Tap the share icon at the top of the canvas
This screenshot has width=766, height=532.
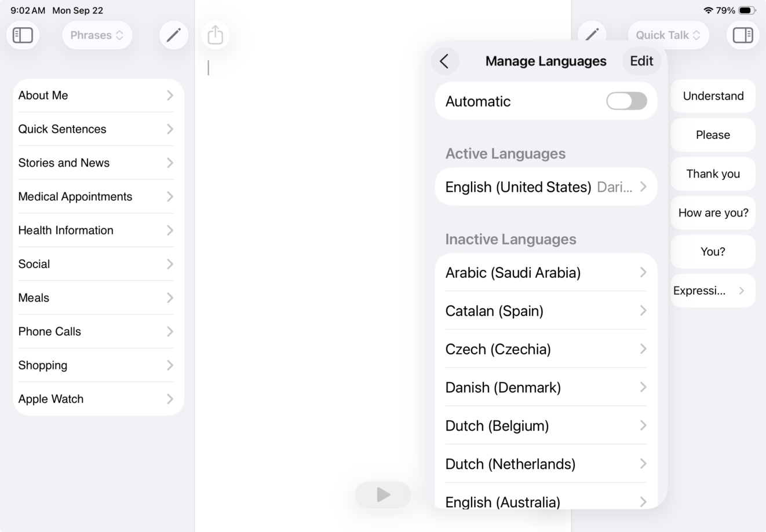coord(215,35)
